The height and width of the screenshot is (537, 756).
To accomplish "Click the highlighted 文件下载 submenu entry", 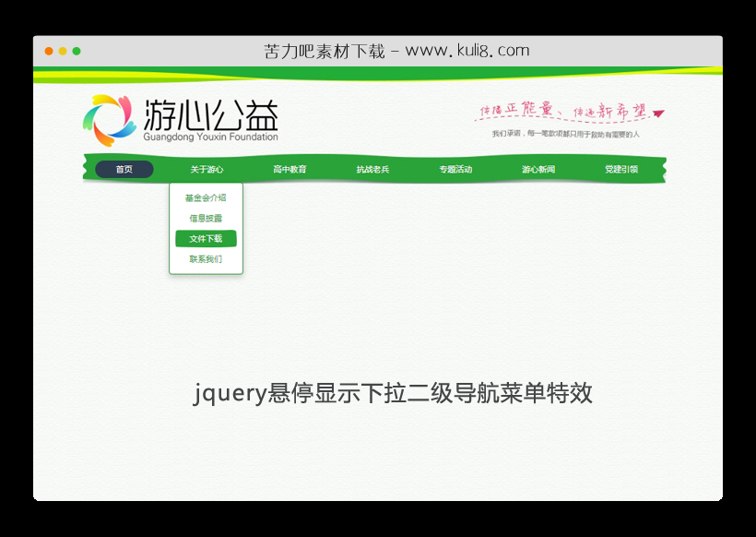I will tap(207, 238).
